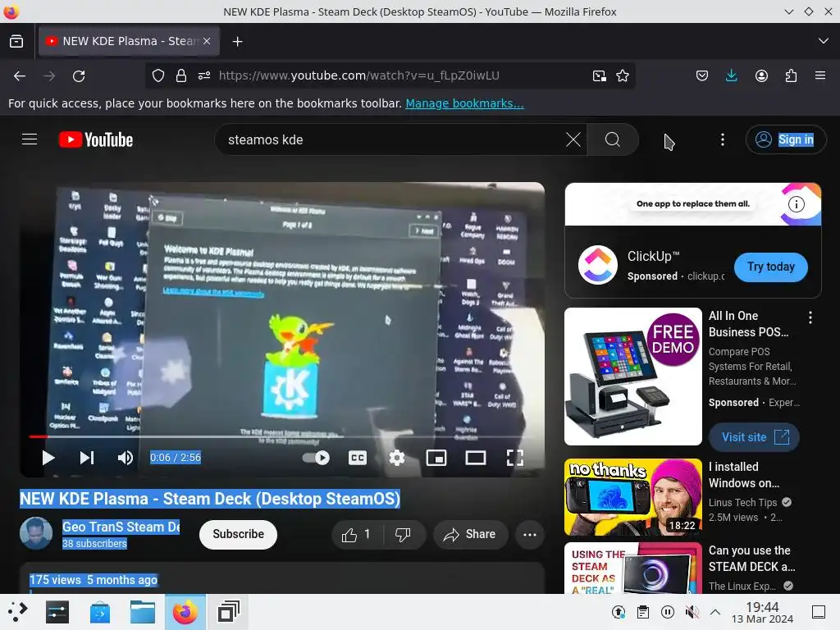Screen dimensions: 840x630
Task: Open the list all tabs chevron
Action: tap(824, 41)
